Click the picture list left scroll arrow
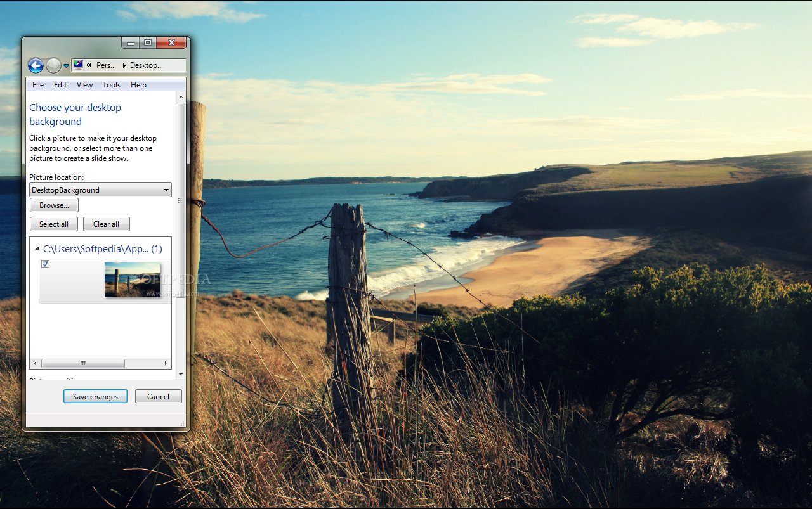The width and height of the screenshot is (812, 509). (x=35, y=364)
